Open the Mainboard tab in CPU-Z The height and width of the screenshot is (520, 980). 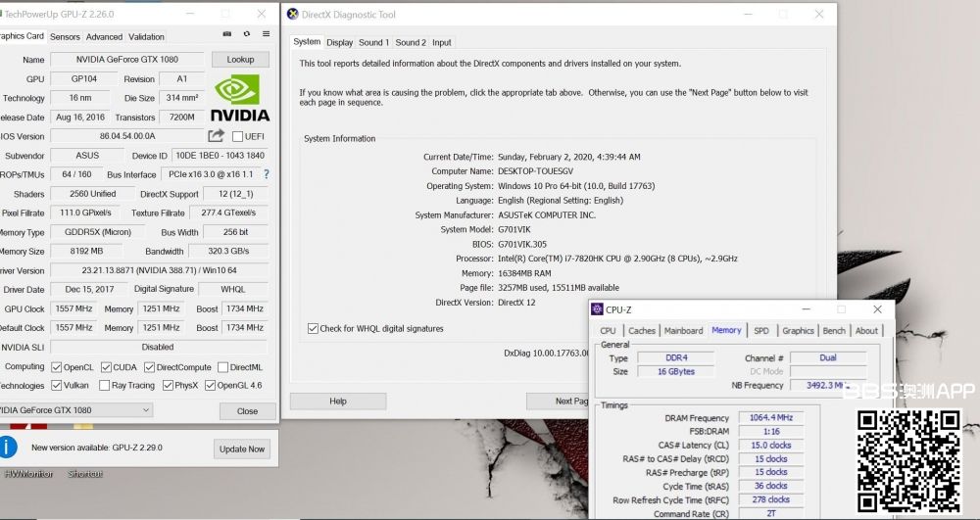pos(684,331)
